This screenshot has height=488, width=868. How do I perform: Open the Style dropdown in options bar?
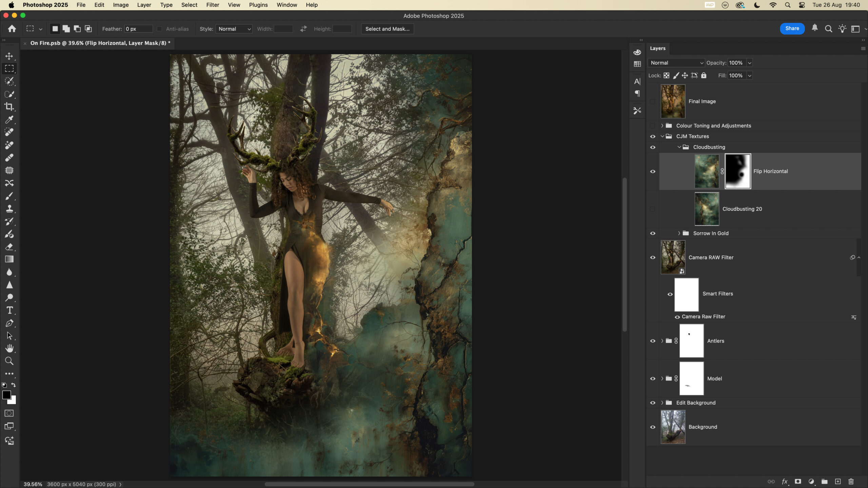(234, 29)
